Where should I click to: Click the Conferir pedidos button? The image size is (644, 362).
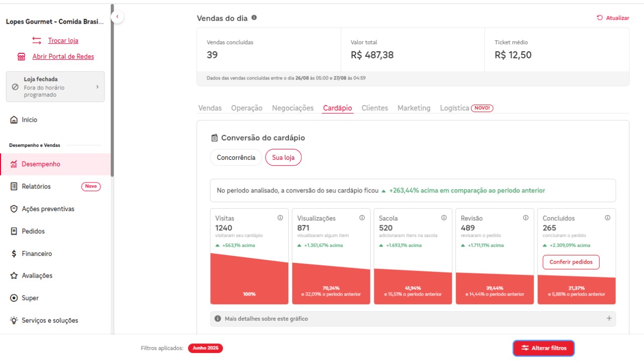(571, 262)
